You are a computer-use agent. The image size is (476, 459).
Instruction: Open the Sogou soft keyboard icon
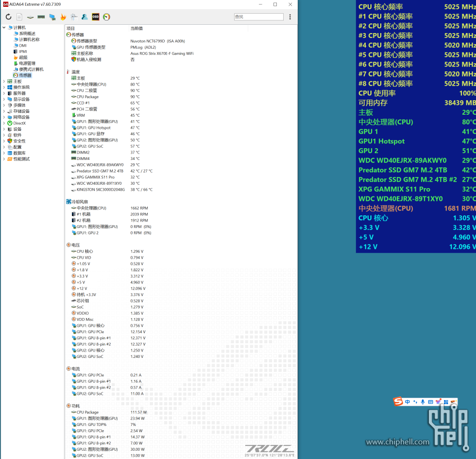430,402
